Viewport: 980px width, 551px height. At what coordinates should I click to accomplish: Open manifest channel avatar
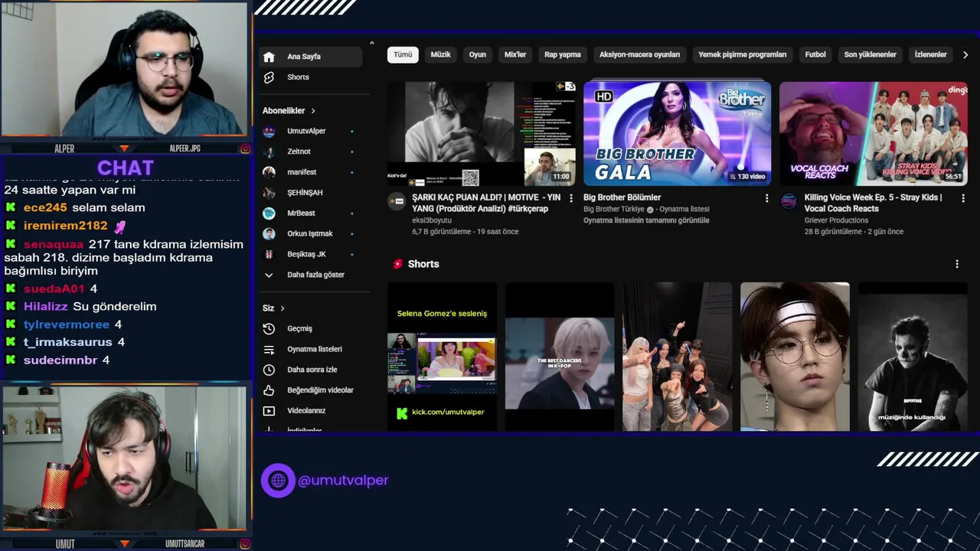click(269, 172)
